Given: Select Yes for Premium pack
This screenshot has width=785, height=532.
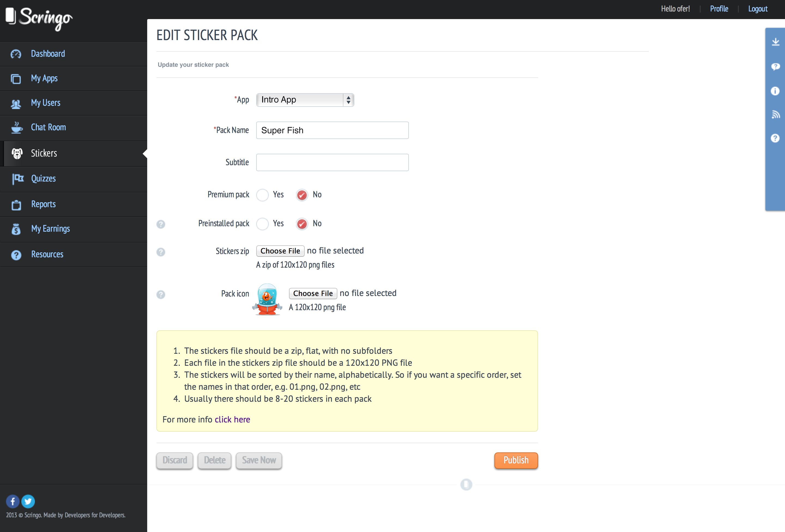Looking at the screenshot, I should pos(262,195).
